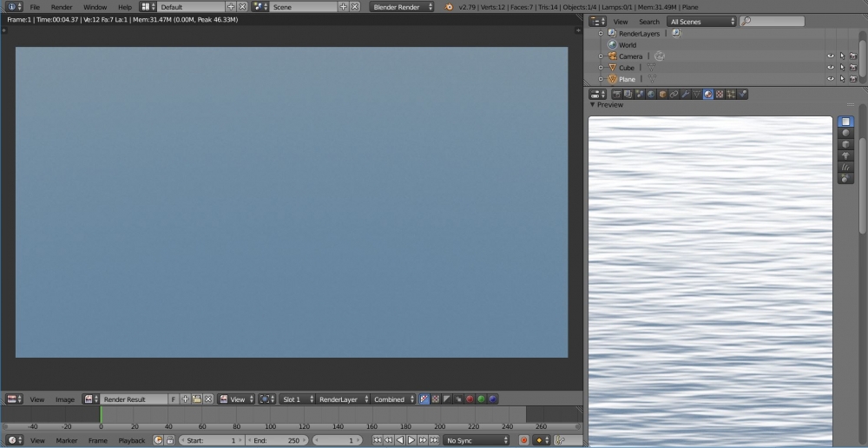Select the sphere preview shape icon
This screenshot has height=448, width=868.
[x=846, y=133]
